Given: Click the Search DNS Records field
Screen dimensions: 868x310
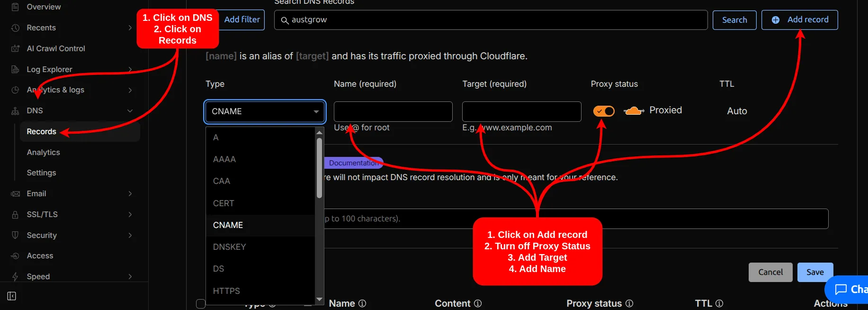Looking at the screenshot, I should point(491,20).
